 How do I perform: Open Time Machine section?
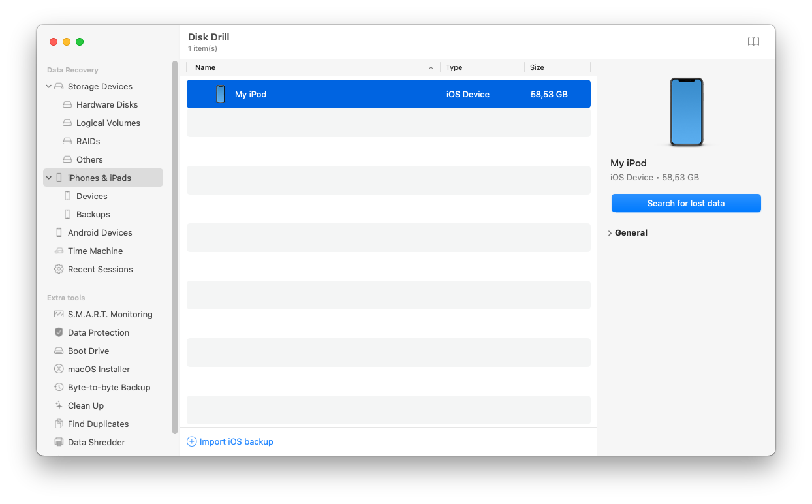[95, 251]
